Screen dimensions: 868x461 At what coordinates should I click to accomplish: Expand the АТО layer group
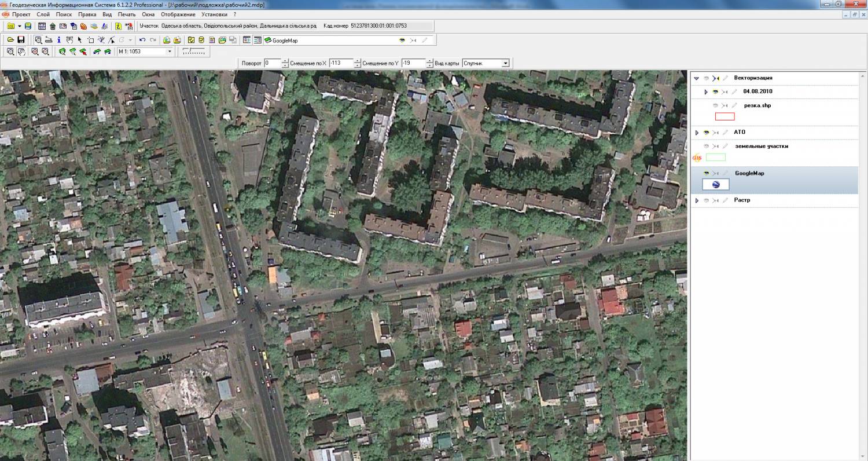[x=697, y=132]
